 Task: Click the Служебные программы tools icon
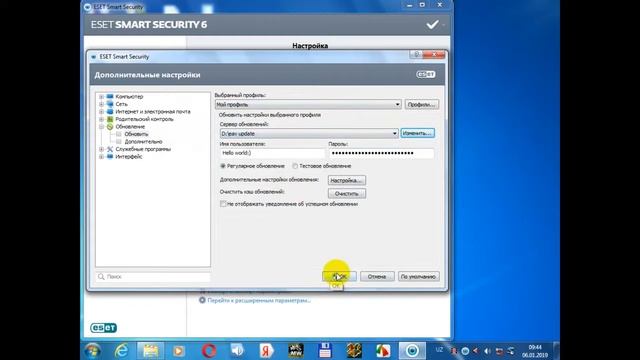[110, 149]
